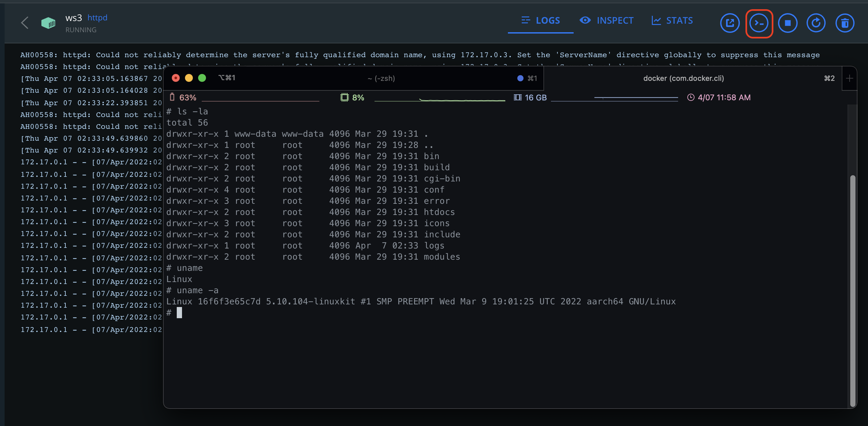Stop the ws3 container
868x426 pixels.
point(788,23)
